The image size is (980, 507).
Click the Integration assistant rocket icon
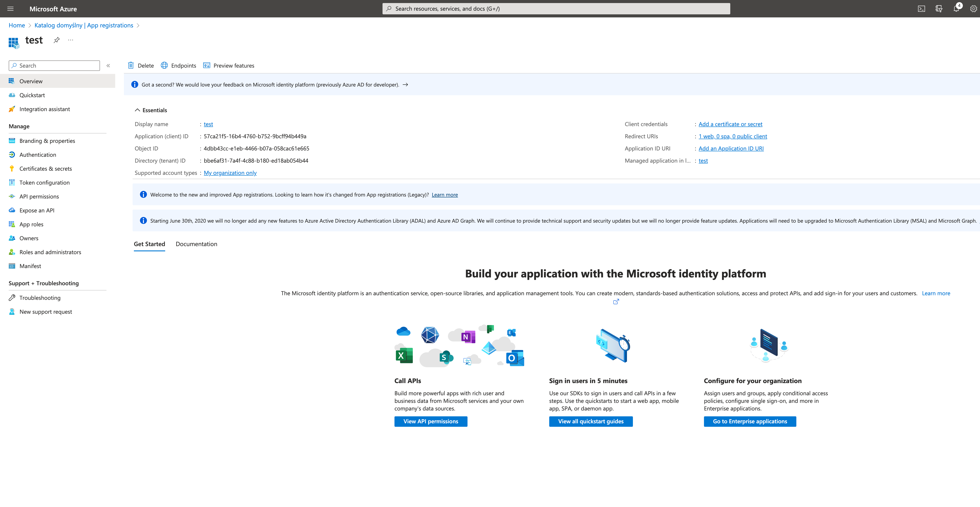pyautogui.click(x=12, y=109)
